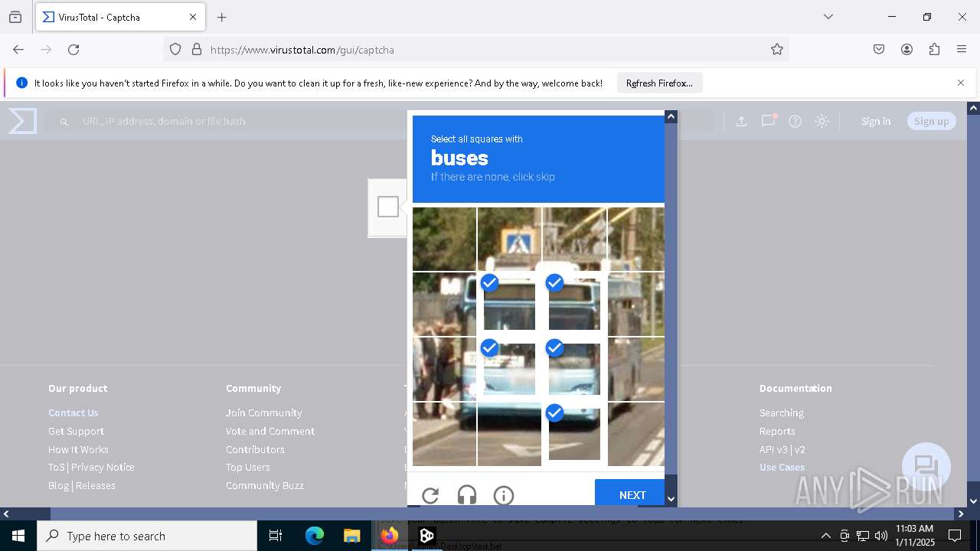Open Contact Us footer link

point(73,412)
